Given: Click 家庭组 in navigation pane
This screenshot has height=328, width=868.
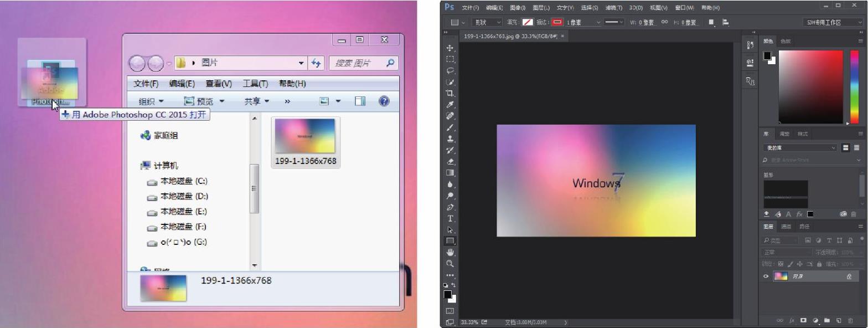Looking at the screenshot, I should [159, 135].
